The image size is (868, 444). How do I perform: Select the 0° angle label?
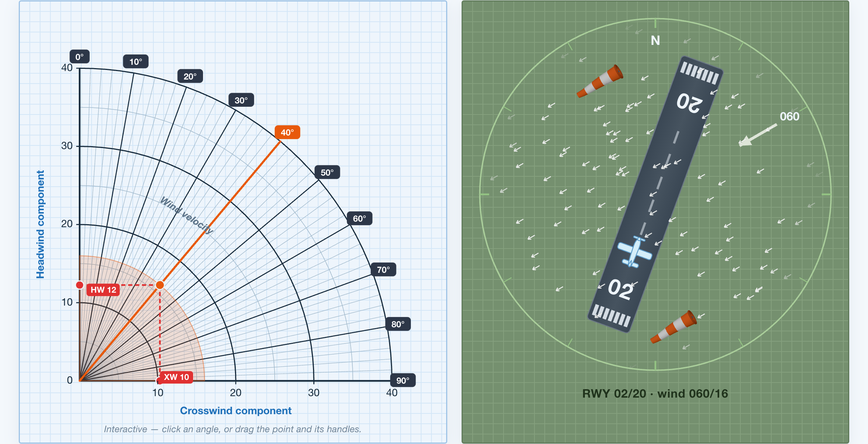coord(79,57)
